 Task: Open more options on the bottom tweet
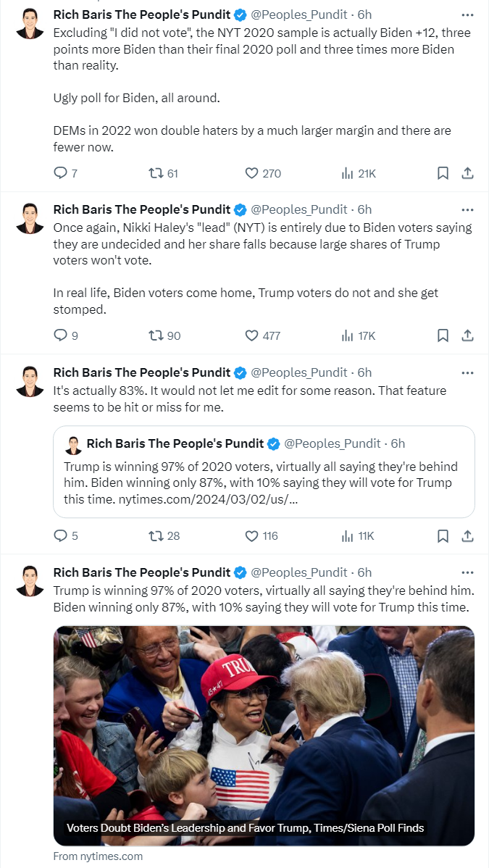pyautogui.click(x=467, y=572)
